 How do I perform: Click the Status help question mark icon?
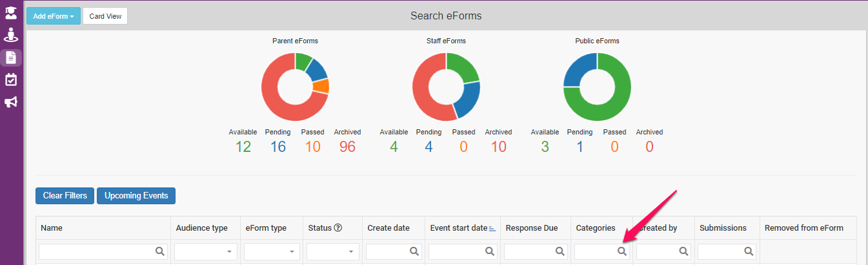(338, 228)
